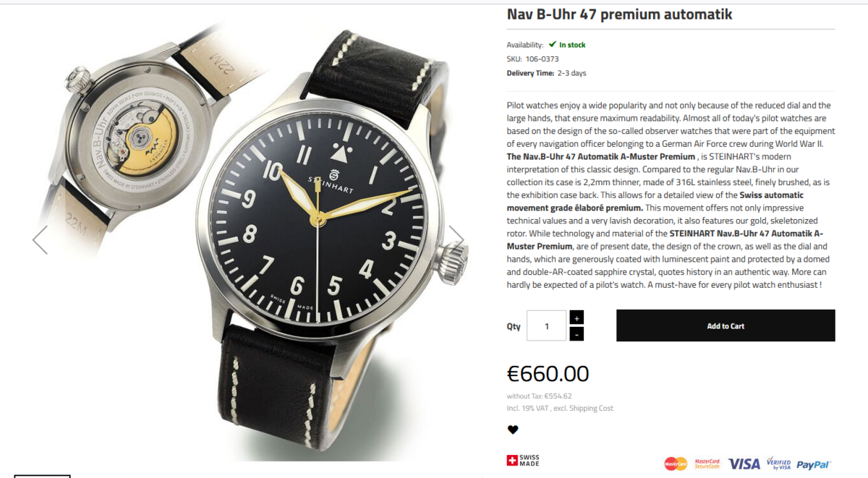Screen dimensions: 868x478
Task: Add watch to wishlist with heart icon
Action: (513, 430)
